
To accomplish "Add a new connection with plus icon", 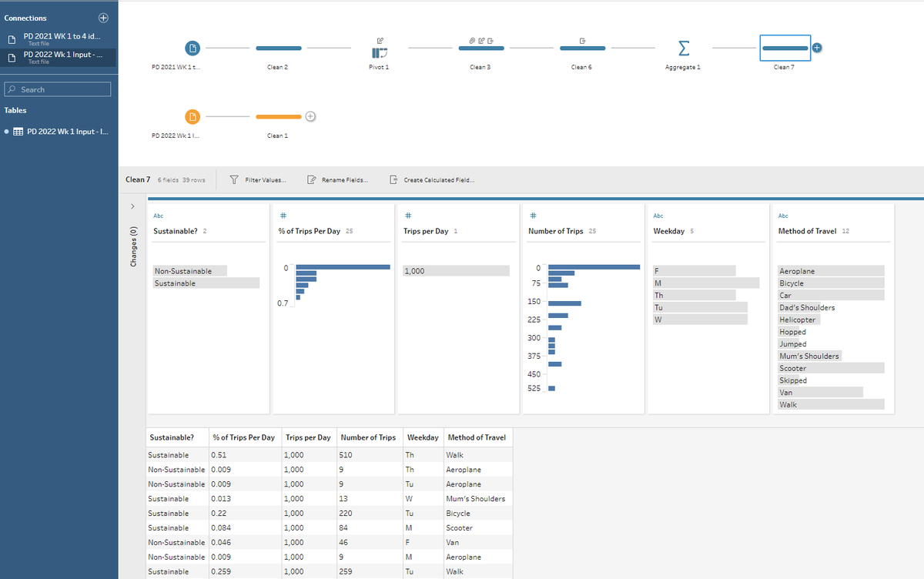I will click(x=104, y=17).
